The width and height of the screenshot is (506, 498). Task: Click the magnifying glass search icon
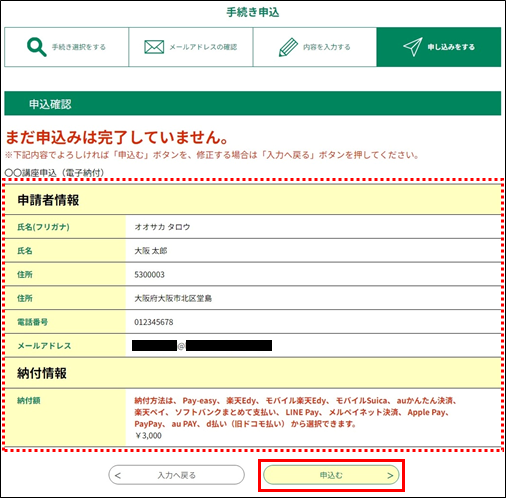[37, 47]
